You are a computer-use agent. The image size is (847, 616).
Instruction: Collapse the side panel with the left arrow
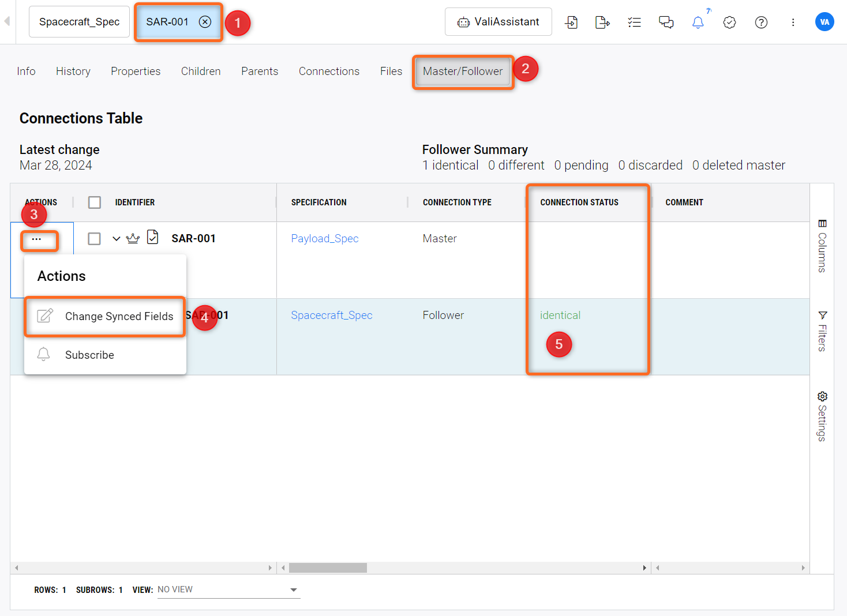pyautogui.click(x=7, y=21)
